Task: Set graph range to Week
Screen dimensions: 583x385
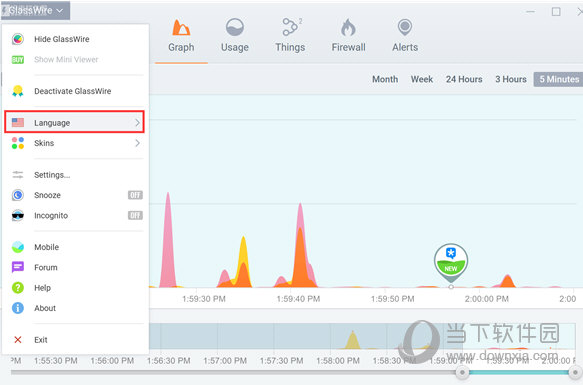Action: coord(422,79)
